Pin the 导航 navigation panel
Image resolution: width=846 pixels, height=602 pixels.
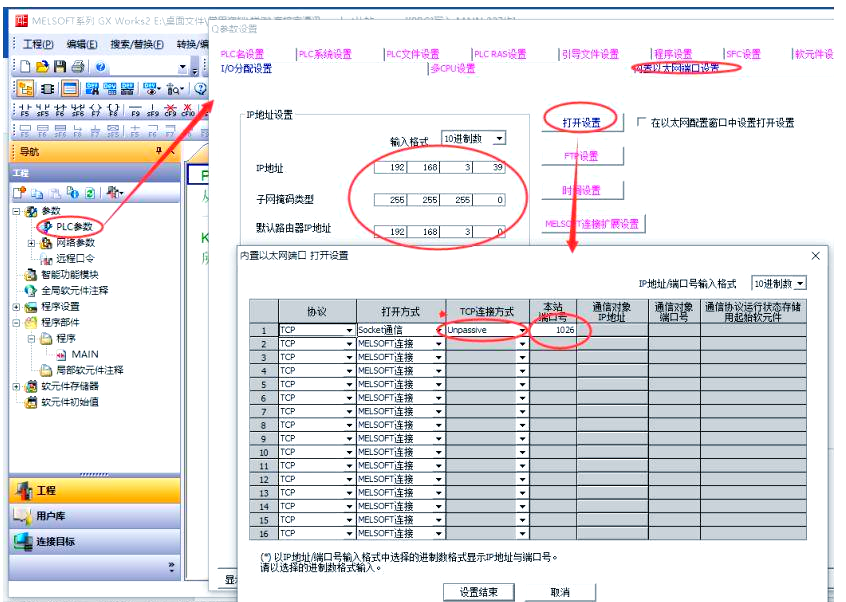pyautogui.click(x=159, y=151)
